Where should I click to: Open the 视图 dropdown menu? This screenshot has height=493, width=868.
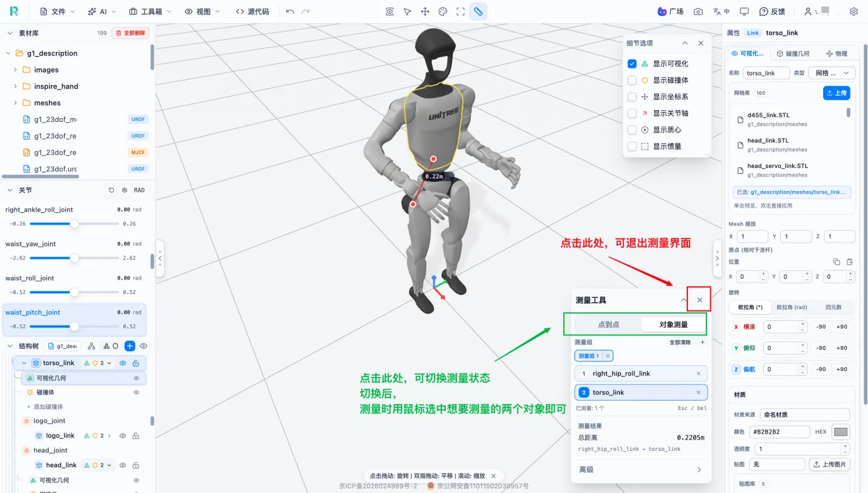tap(203, 11)
